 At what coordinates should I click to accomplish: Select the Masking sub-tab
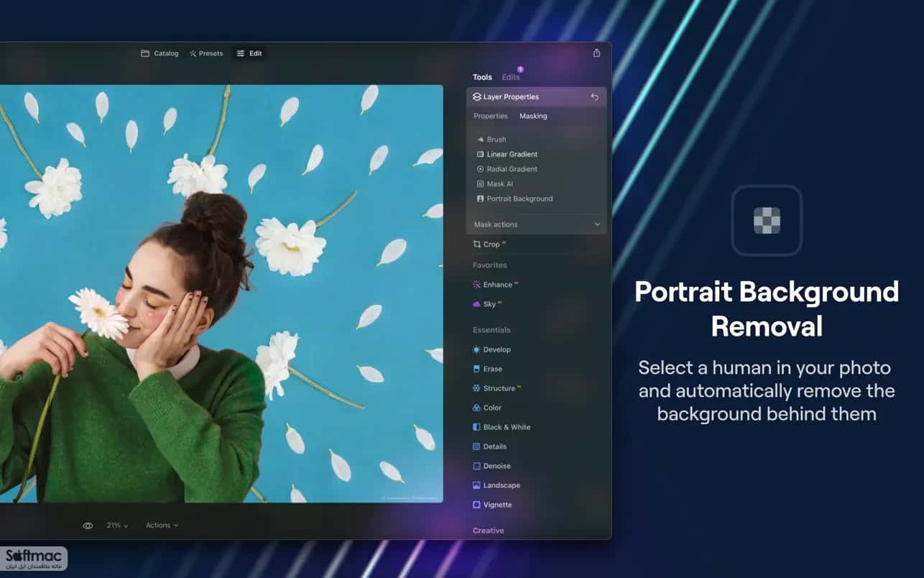533,116
